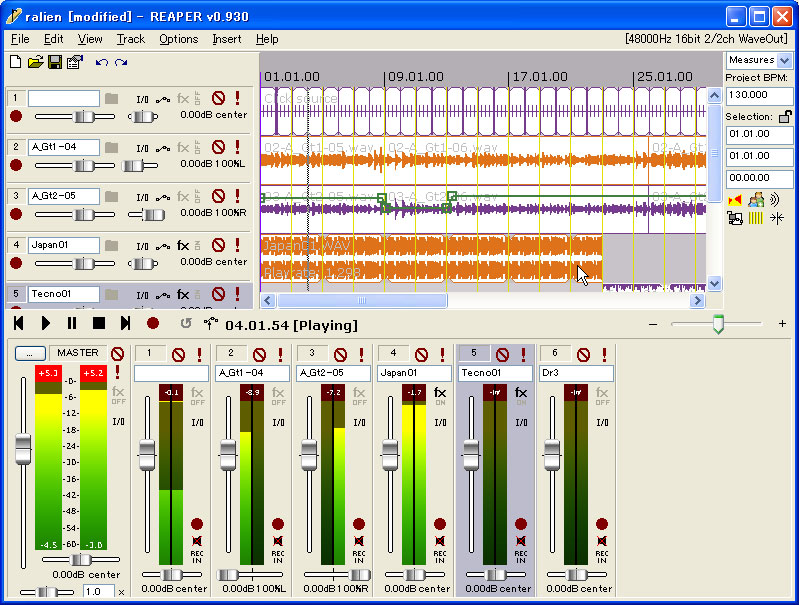
Task: Open I/O routing for track A_Gt2-05
Action: (142, 197)
